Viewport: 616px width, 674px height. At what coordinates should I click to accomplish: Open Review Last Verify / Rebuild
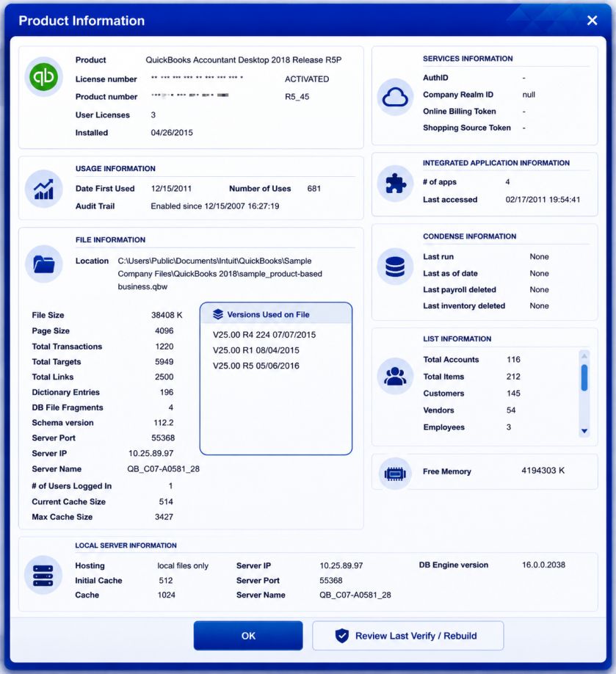pyautogui.click(x=408, y=635)
